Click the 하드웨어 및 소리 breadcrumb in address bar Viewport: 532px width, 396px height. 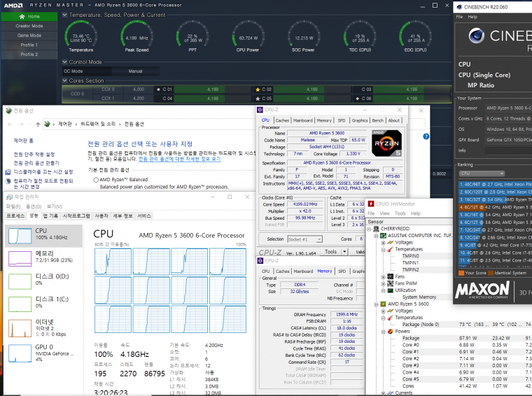point(98,124)
